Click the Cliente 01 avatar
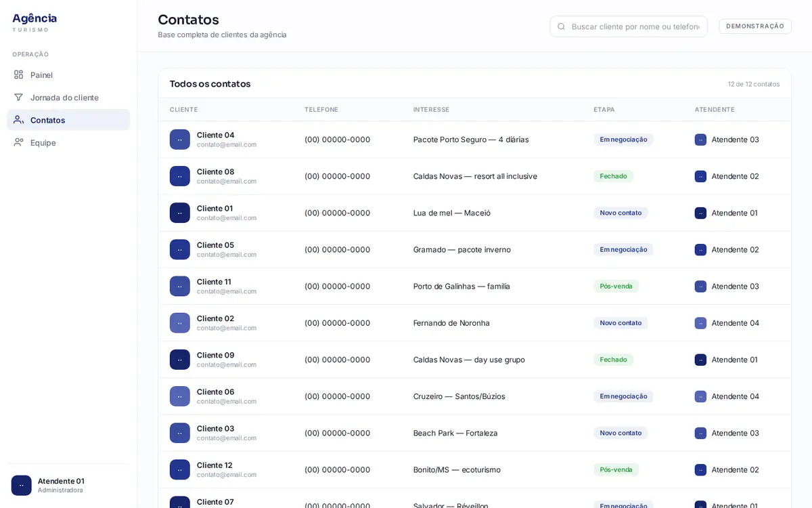Screen dimensions: 812x508 tap(180, 213)
